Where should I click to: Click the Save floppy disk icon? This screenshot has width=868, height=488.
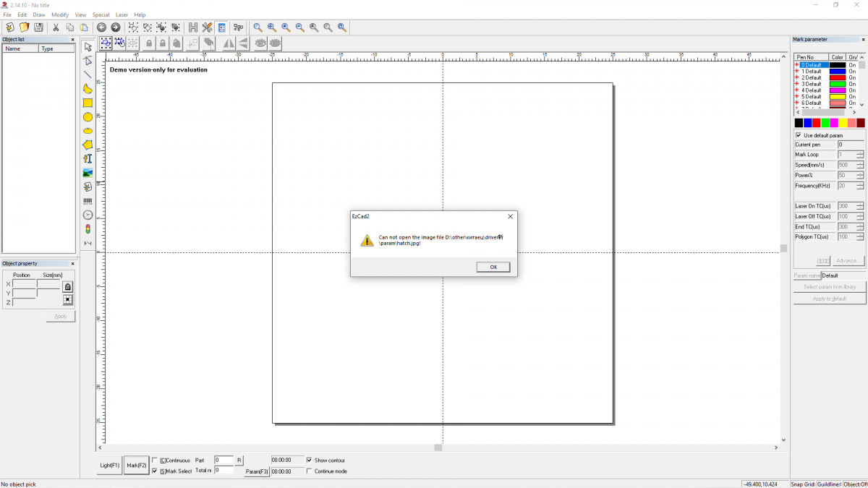(x=38, y=27)
